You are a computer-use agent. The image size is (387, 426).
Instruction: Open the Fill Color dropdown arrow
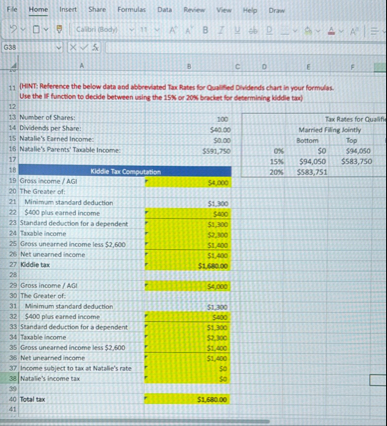pos(318,31)
